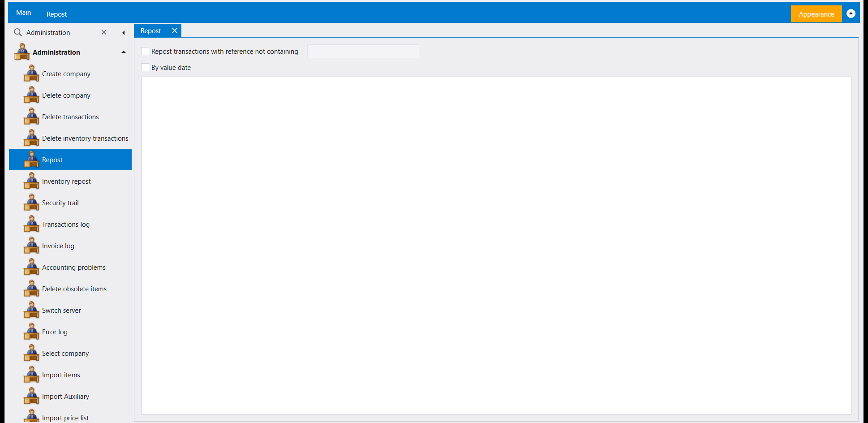Collapse the ribbon with the round arrow button
This screenshot has width=868, height=423.
coord(851,13)
